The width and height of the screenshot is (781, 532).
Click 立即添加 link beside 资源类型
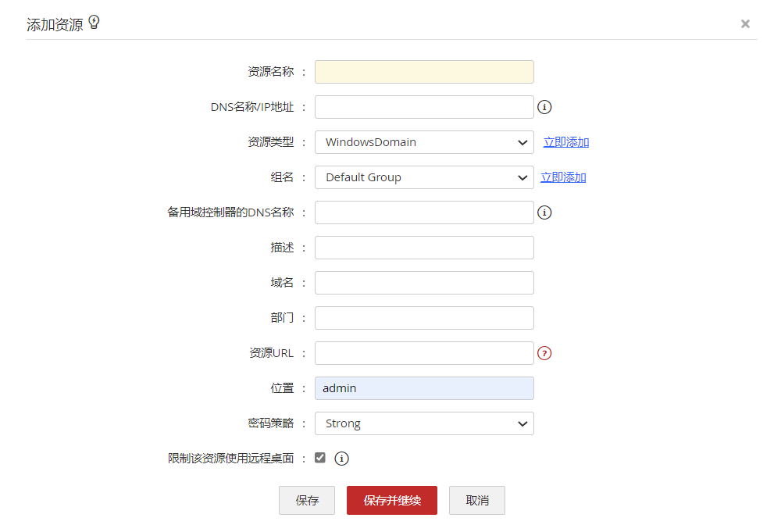566,142
